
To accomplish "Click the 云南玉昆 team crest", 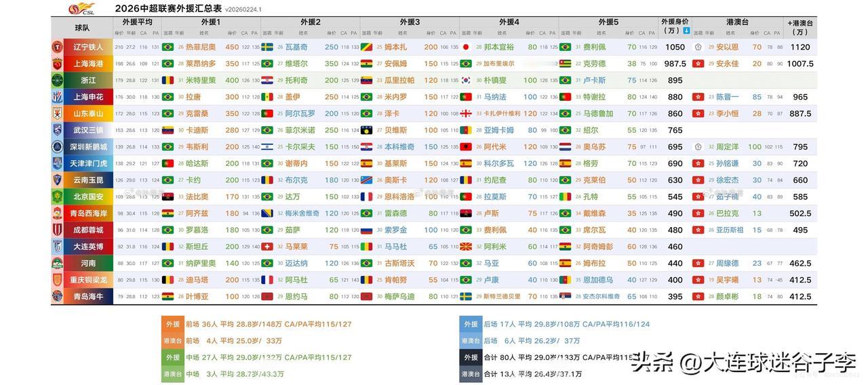I will [x=58, y=180].
